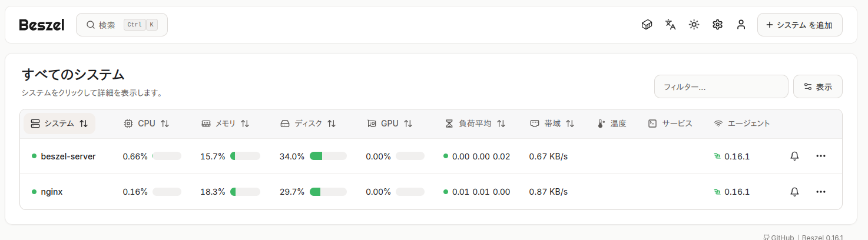Click the bell alert icon for beszel-server

(x=794, y=156)
